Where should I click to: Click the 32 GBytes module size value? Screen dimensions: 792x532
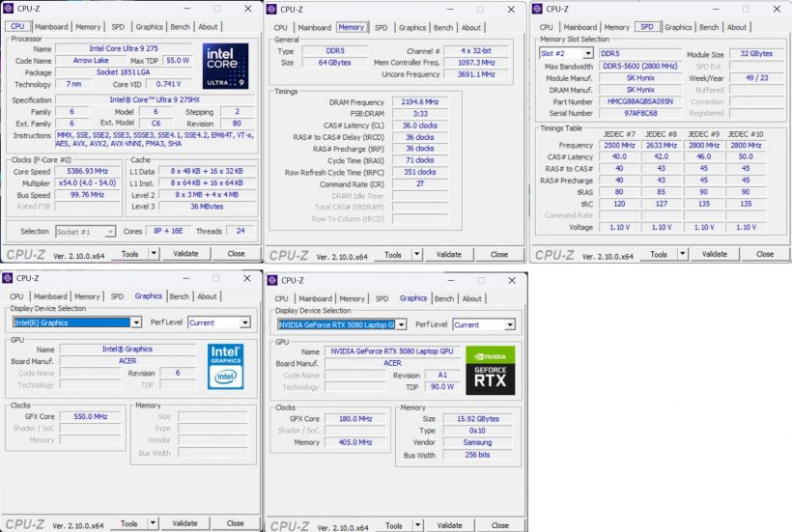(756, 53)
